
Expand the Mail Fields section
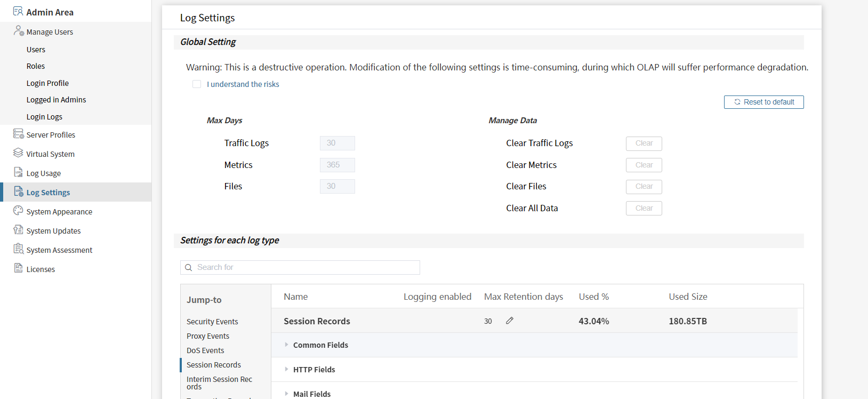286,394
